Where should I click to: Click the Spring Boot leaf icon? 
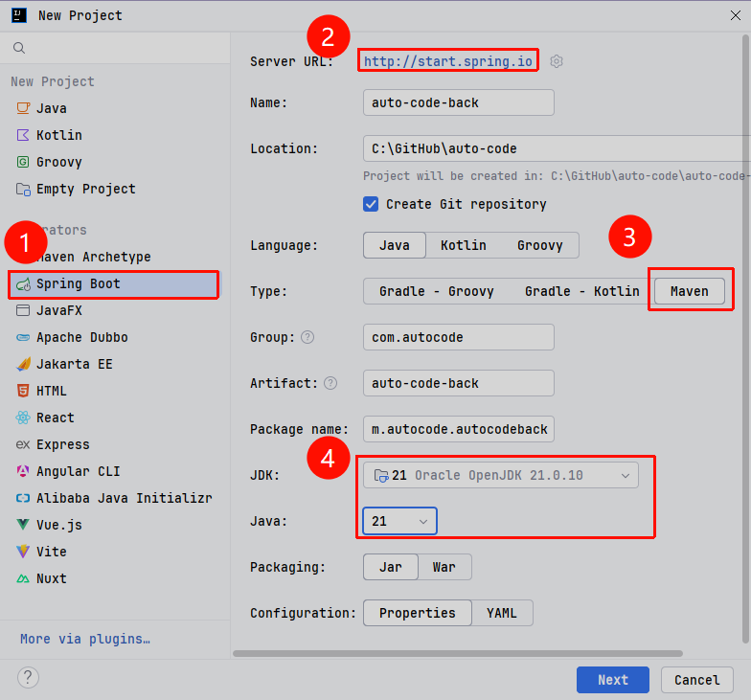[x=23, y=284]
